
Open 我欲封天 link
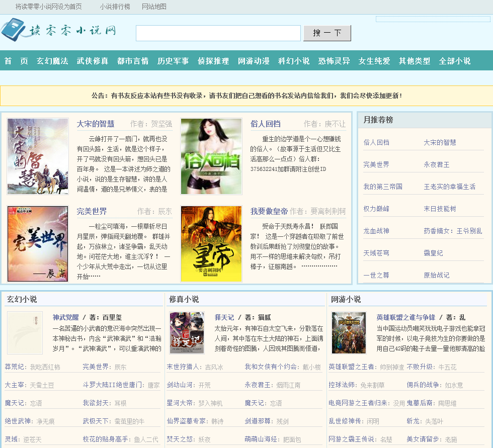coord(96,403)
